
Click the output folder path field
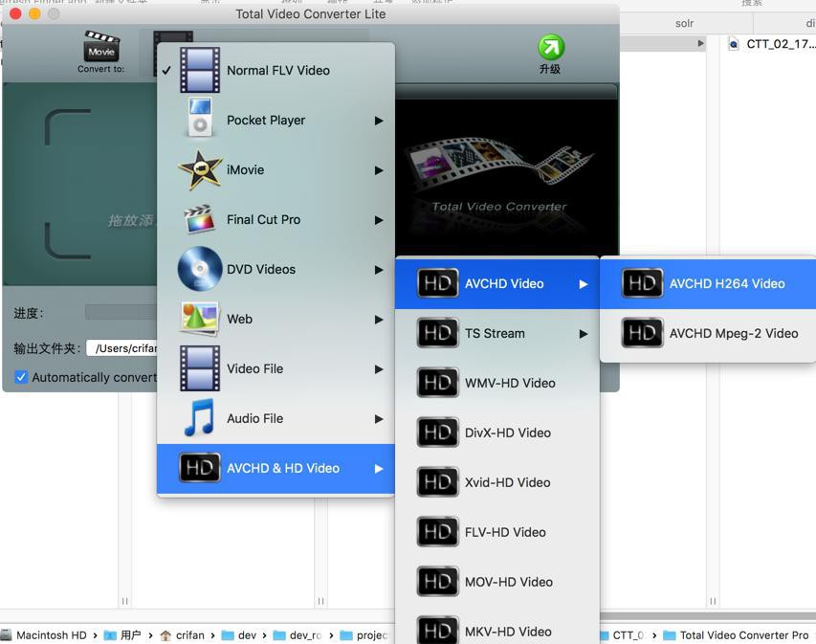point(121,347)
